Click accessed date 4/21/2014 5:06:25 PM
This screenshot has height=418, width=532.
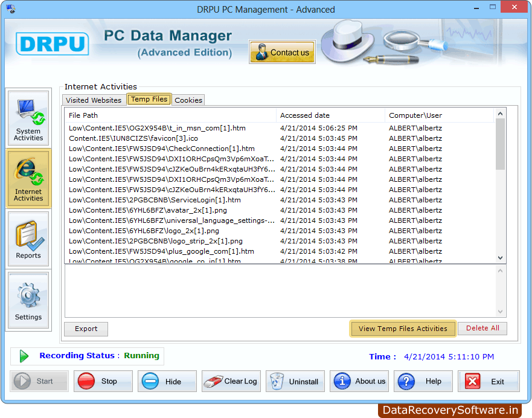319,128
